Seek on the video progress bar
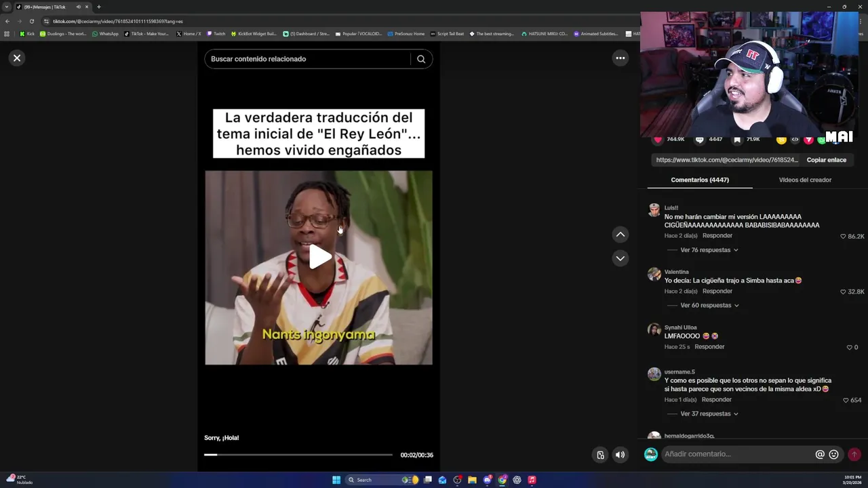 [298, 455]
